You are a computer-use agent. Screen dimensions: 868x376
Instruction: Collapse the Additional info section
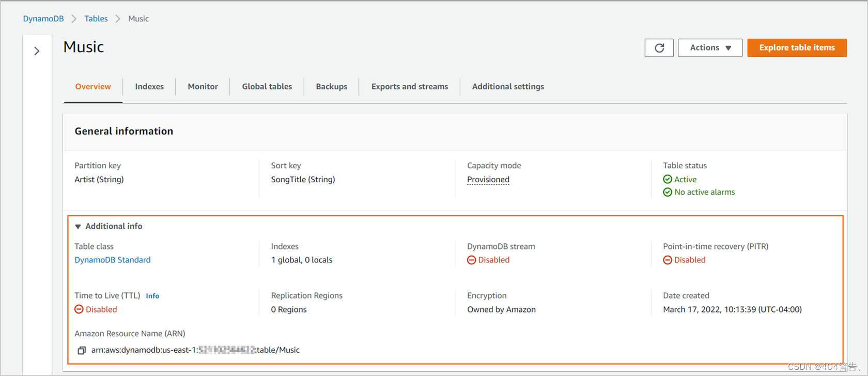tap(78, 226)
